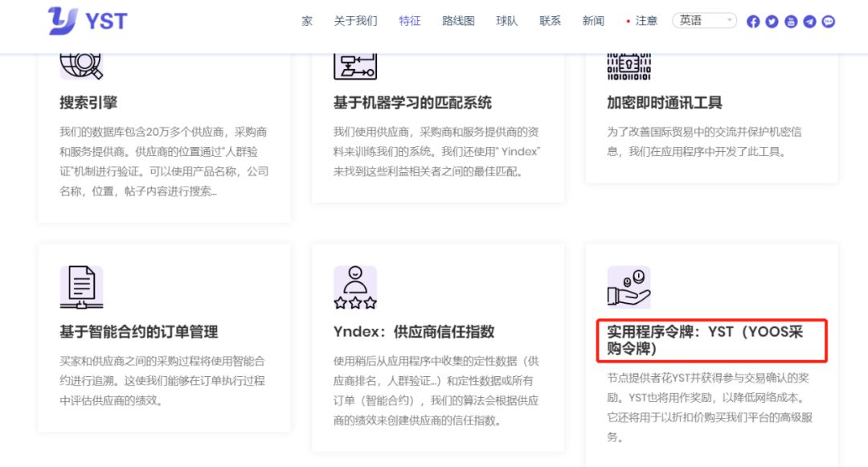Click the 加密即时通讯工具 heading

click(665, 102)
